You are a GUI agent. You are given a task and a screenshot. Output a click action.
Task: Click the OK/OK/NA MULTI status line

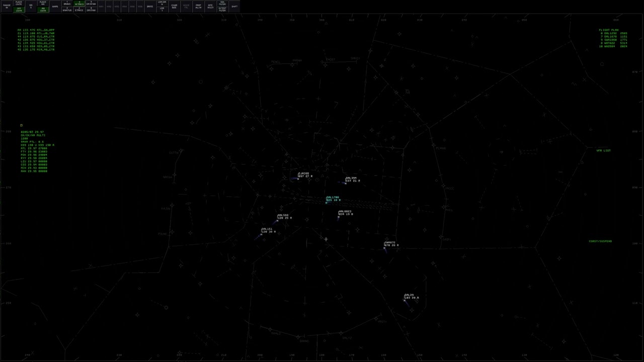coord(33,135)
